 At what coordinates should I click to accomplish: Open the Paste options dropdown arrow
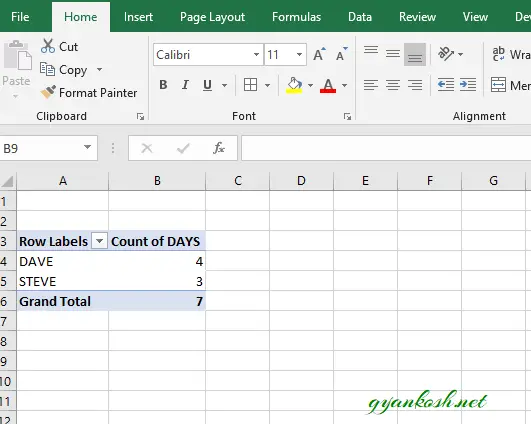16,97
